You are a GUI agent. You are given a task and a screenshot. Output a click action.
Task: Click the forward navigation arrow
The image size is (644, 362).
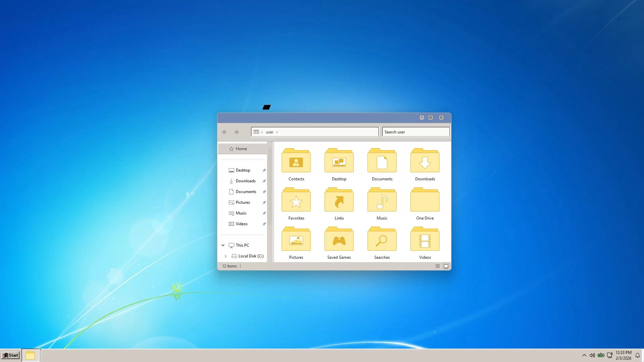pos(236,132)
